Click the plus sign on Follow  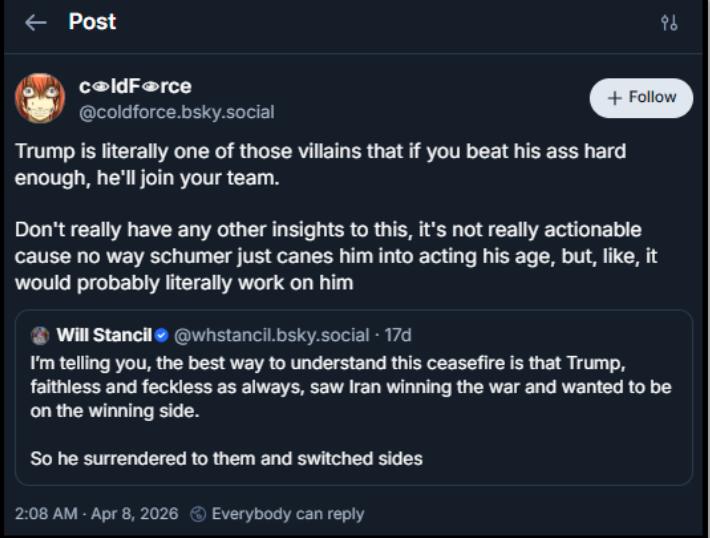pyautogui.click(x=611, y=98)
